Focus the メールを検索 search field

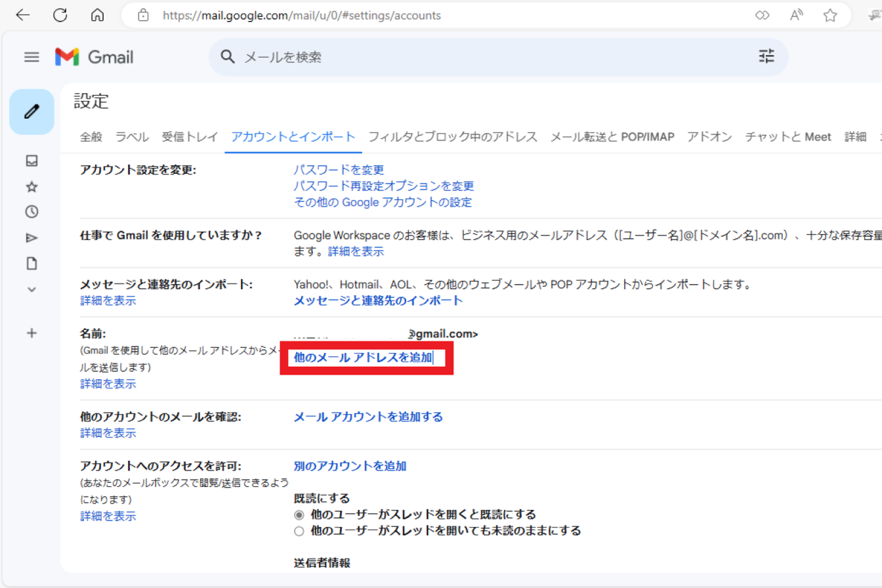474,57
